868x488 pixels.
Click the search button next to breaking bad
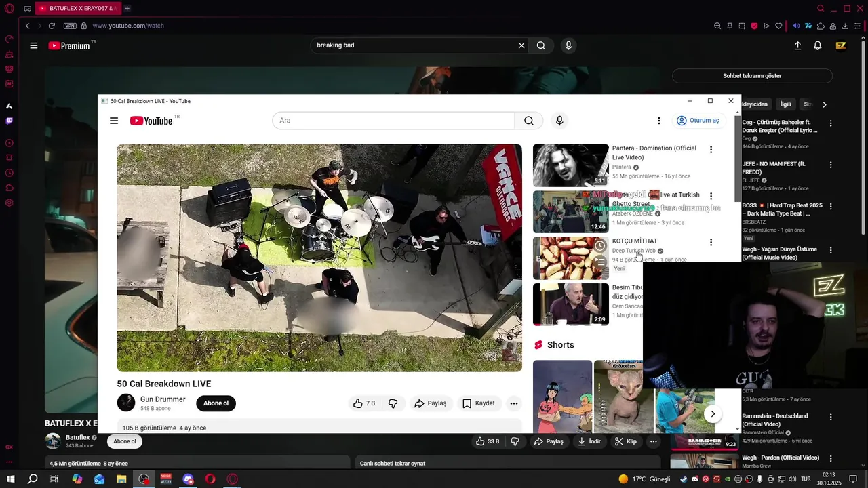coord(541,45)
